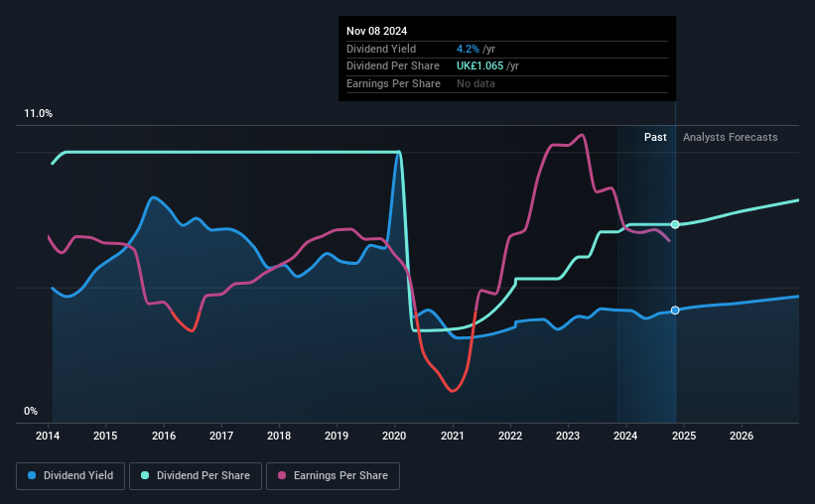Click the 2021 x-axis label
815x504 pixels.
[x=453, y=436]
